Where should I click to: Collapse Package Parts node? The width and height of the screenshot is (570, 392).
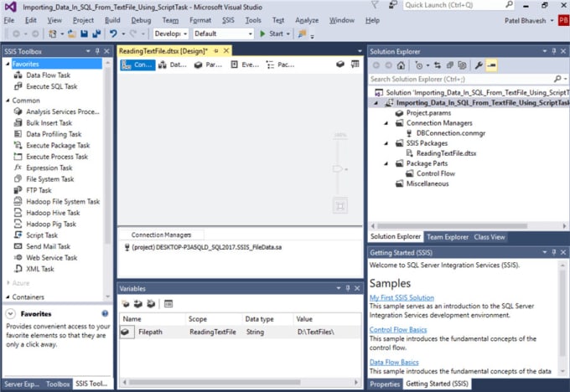(386, 163)
